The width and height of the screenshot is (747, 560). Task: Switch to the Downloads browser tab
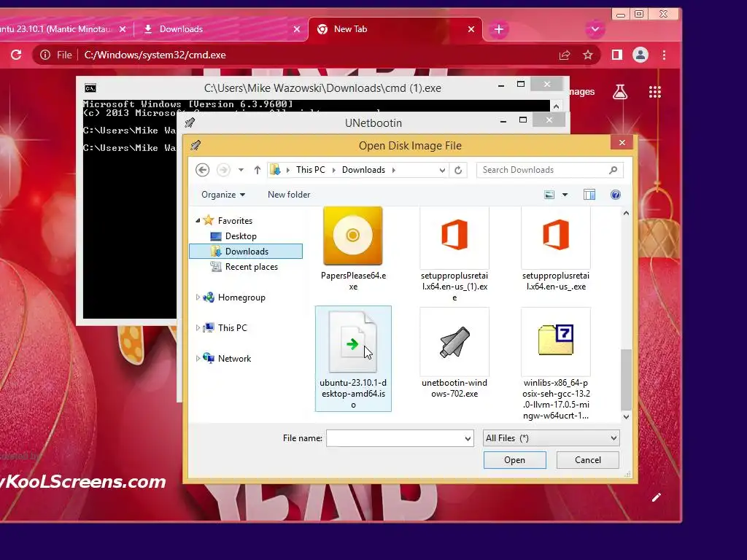pyautogui.click(x=221, y=29)
